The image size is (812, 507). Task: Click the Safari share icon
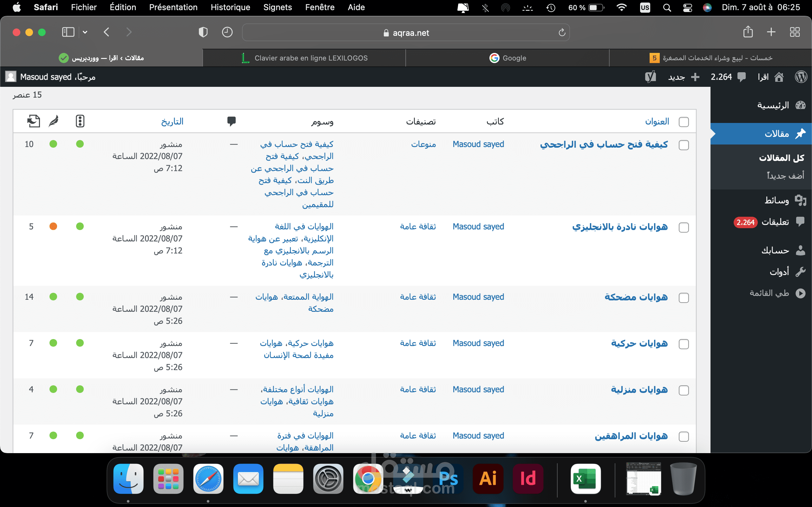[x=748, y=32]
